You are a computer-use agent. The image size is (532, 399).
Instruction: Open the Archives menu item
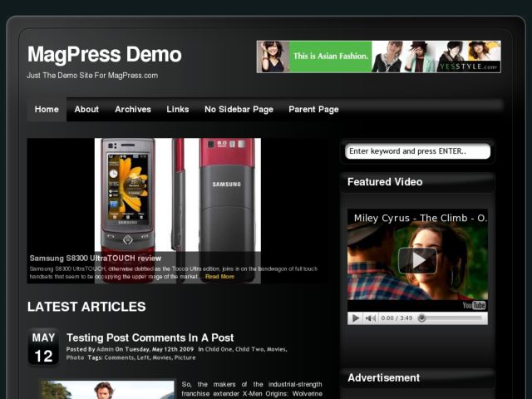[x=133, y=109]
